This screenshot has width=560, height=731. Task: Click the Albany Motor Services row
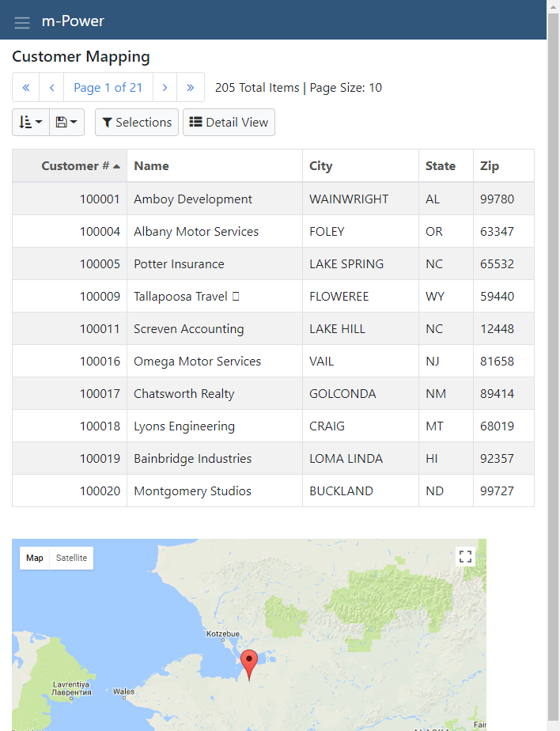[273, 231]
